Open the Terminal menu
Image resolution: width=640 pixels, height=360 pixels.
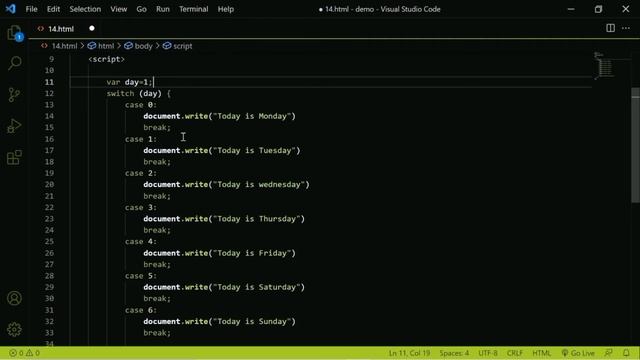(x=193, y=9)
